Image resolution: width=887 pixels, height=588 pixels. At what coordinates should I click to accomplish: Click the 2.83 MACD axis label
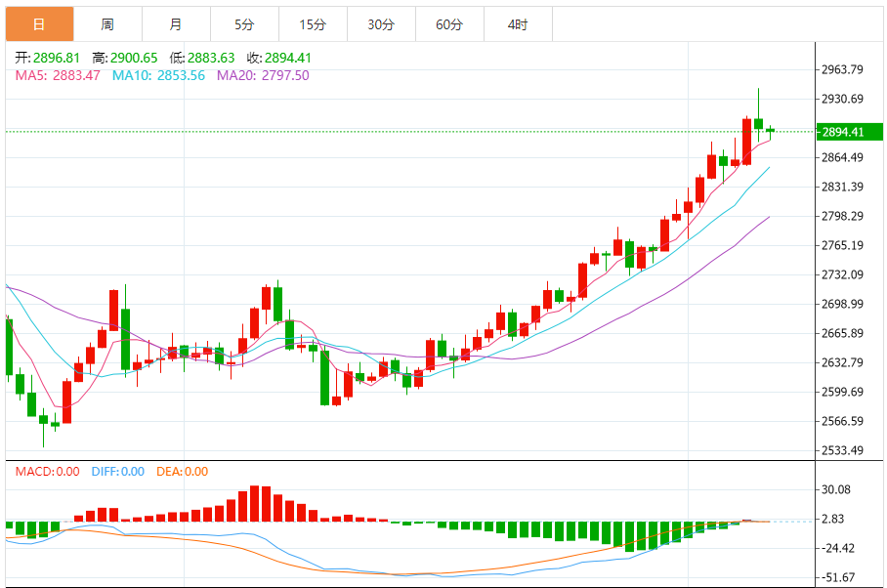tap(832, 519)
